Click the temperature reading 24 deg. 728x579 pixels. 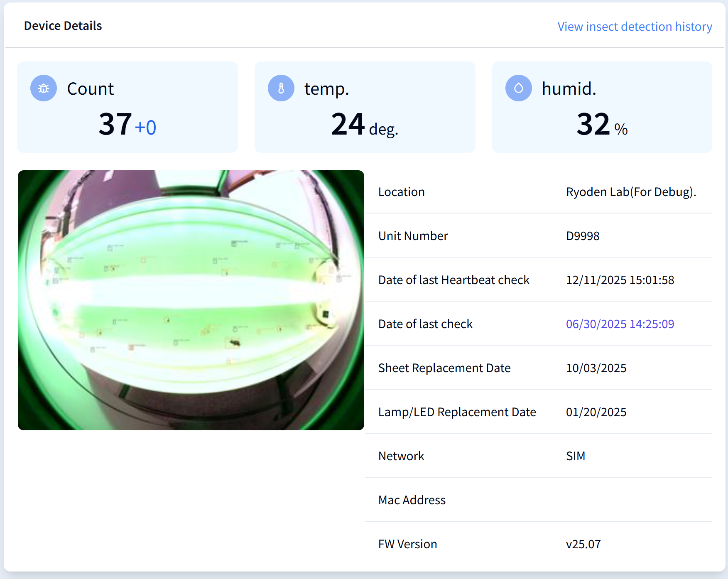point(364,125)
